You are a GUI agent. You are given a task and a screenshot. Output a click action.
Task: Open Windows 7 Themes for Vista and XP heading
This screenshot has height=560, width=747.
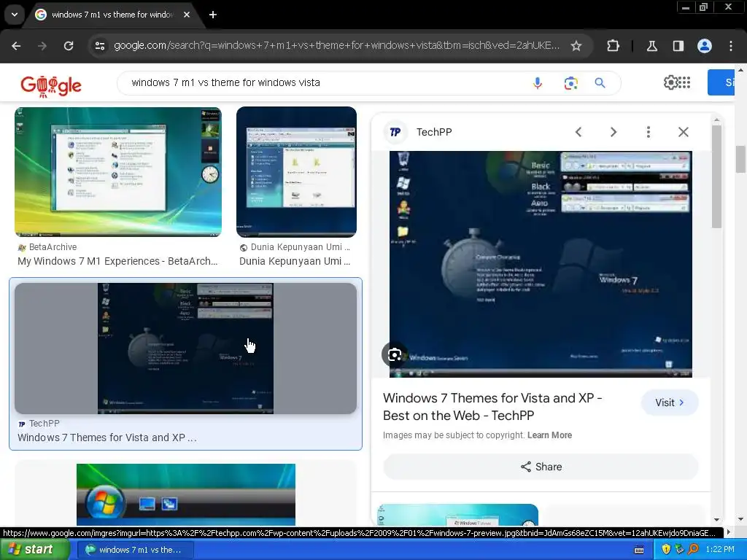[x=492, y=407]
